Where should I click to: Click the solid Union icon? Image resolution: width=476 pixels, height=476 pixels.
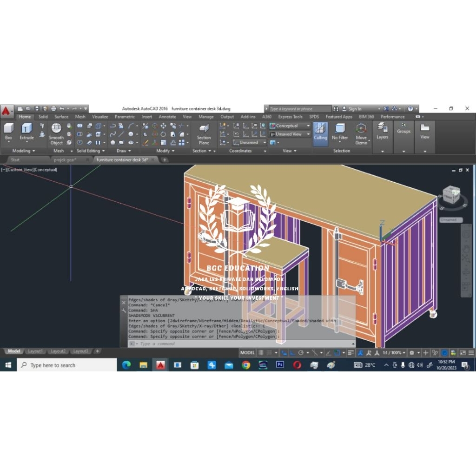tap(79, 126)
